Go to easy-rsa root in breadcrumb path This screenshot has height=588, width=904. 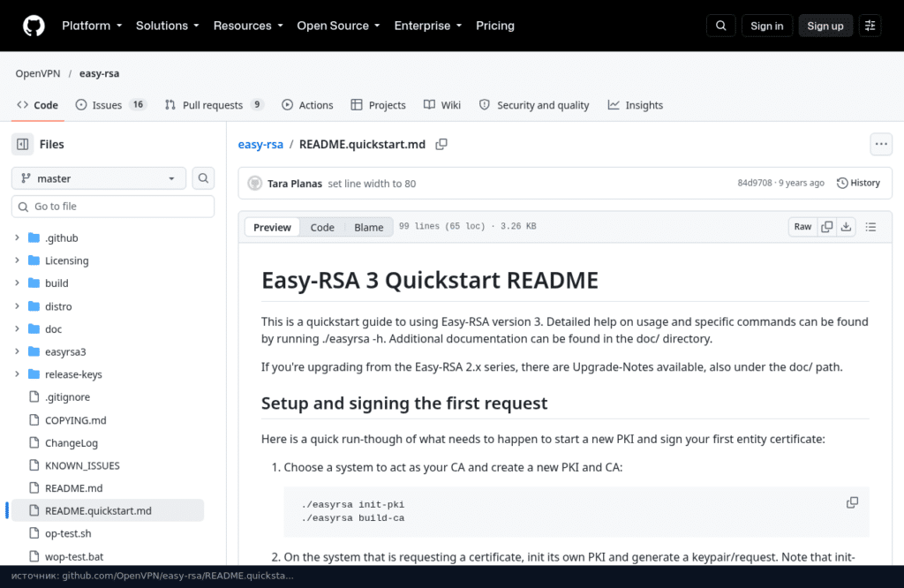pyautogui.click(x=260, y=144)
